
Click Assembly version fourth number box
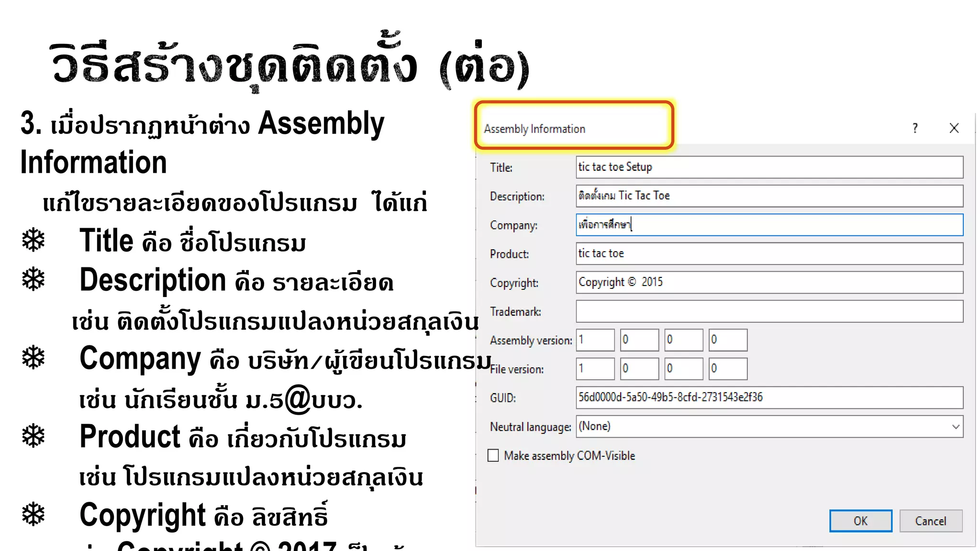[728, 340]
